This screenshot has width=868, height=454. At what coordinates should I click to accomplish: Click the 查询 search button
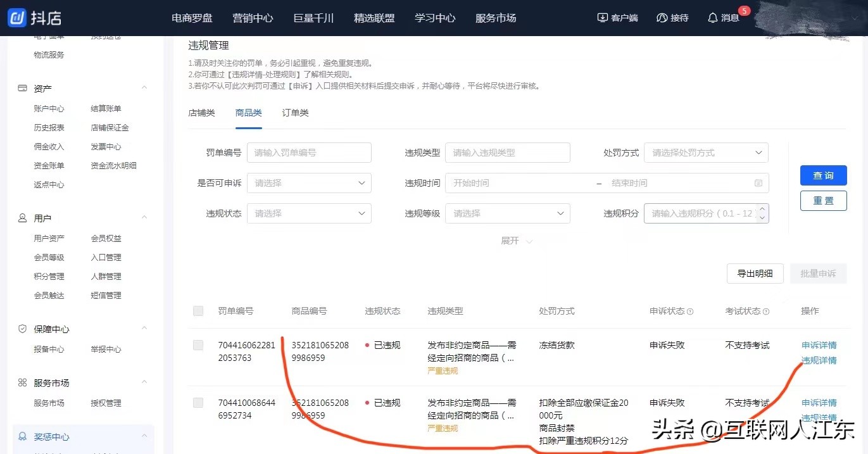823,175
